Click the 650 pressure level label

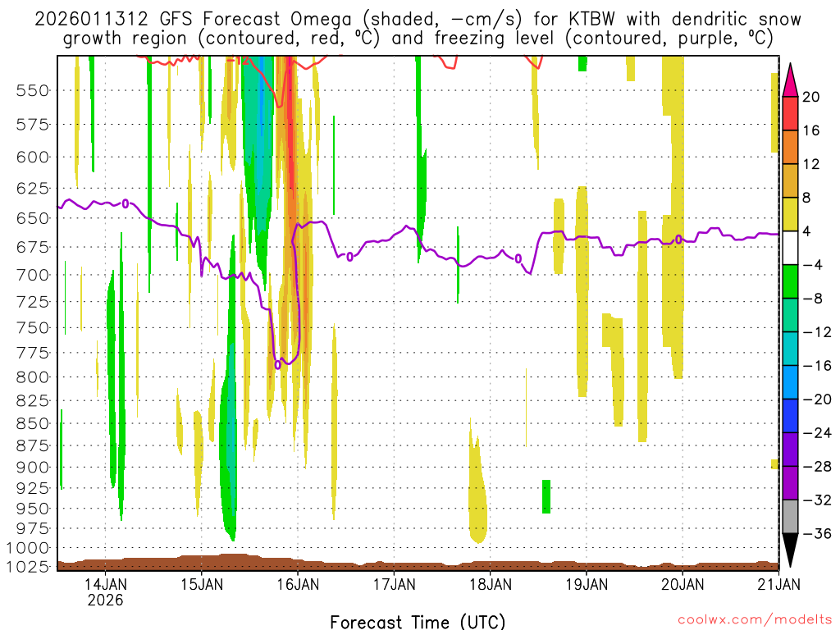pos(33,218)
